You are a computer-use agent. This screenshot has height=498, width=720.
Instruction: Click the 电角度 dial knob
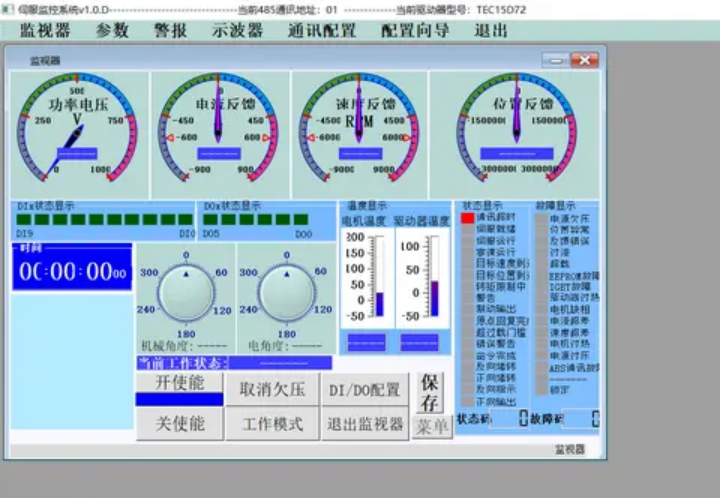click(x=285, y=293)
